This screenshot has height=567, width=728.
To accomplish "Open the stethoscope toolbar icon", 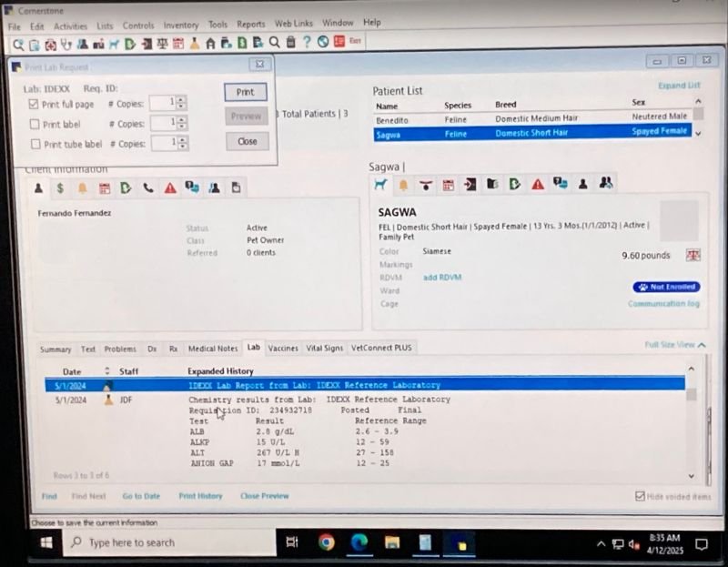I will (66, 45).
